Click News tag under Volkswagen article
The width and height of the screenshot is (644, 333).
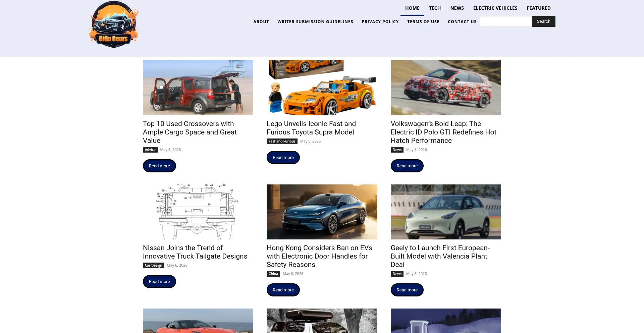(397, 150)
